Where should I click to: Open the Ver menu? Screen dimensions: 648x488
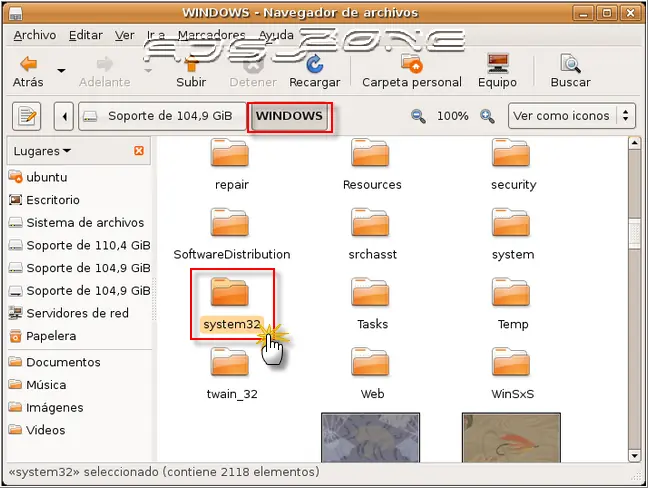(x=124, y=36)
